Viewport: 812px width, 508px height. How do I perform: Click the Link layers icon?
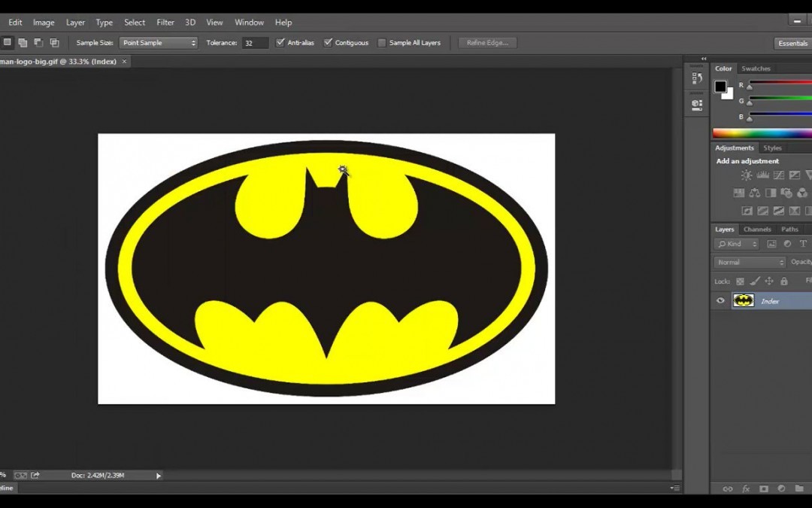point(728,488)
